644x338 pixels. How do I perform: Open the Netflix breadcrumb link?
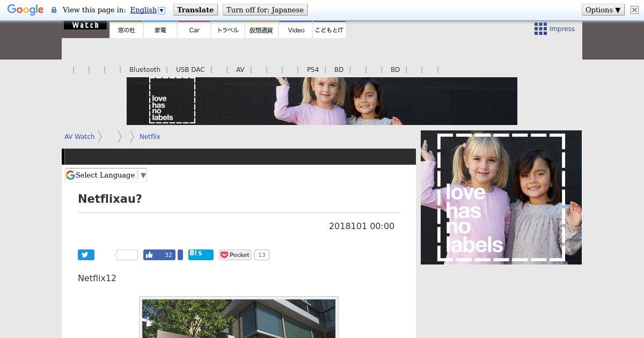click(x=150, y=137)
